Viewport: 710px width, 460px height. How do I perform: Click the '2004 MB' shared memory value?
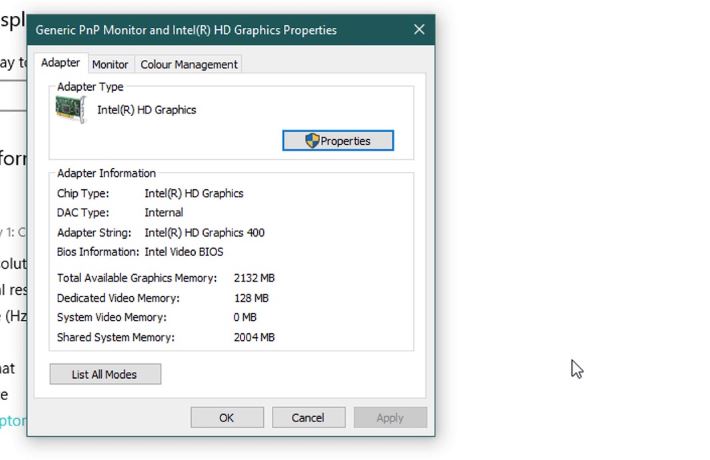(x=254, y=337)
